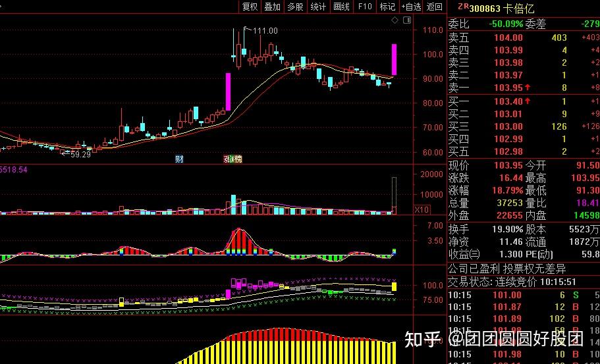Click the stock name 卡倍亿
The width and height of the screenshot is (600, 364).
pos(519,9)
